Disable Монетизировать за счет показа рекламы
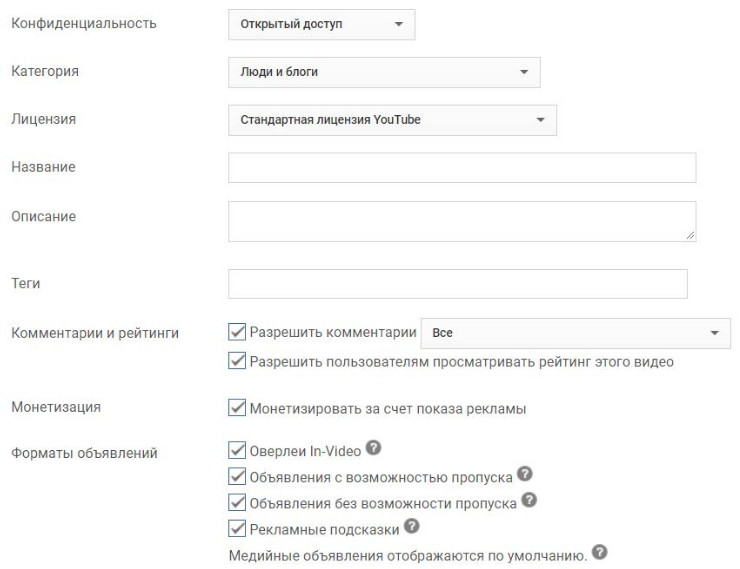The width and height of the screenshot is (740, 569). (237, 408)
